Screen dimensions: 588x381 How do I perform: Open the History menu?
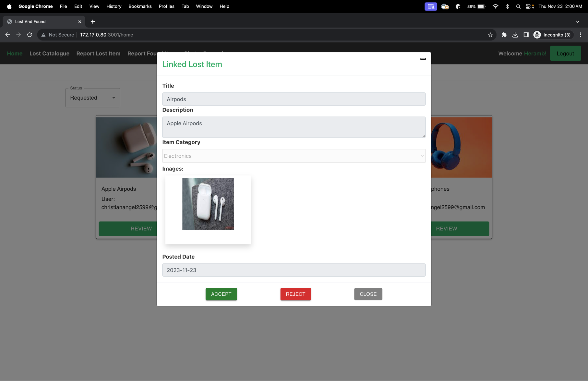[114, 6]
